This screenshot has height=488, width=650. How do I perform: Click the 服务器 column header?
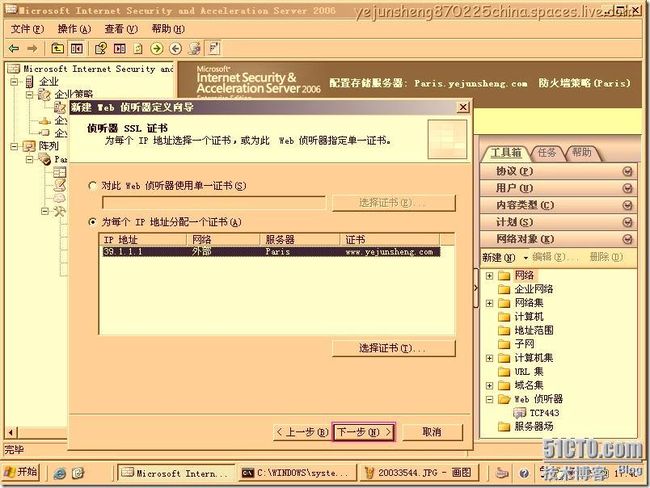tap(300, 240)
